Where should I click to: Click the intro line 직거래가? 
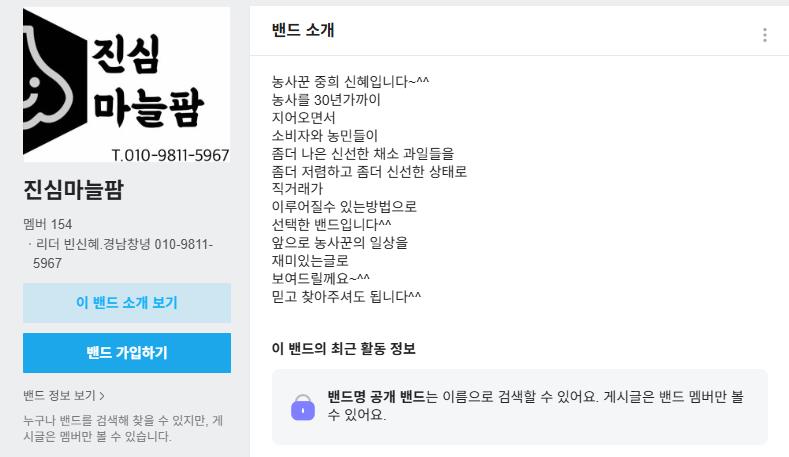(x=297, y=189)
